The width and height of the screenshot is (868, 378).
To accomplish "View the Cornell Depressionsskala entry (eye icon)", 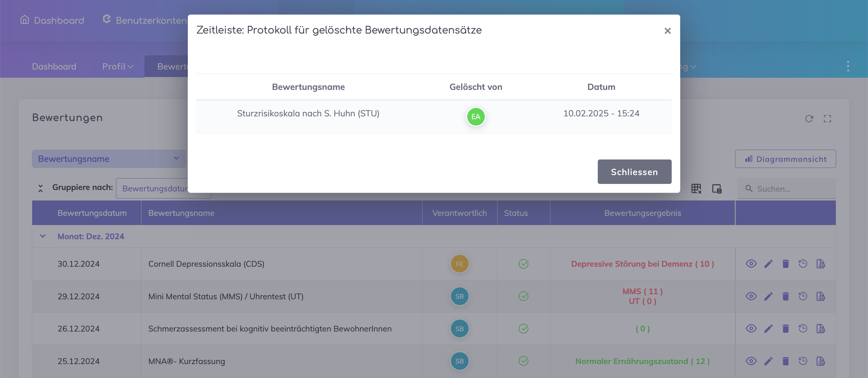I will click(751, 264).
